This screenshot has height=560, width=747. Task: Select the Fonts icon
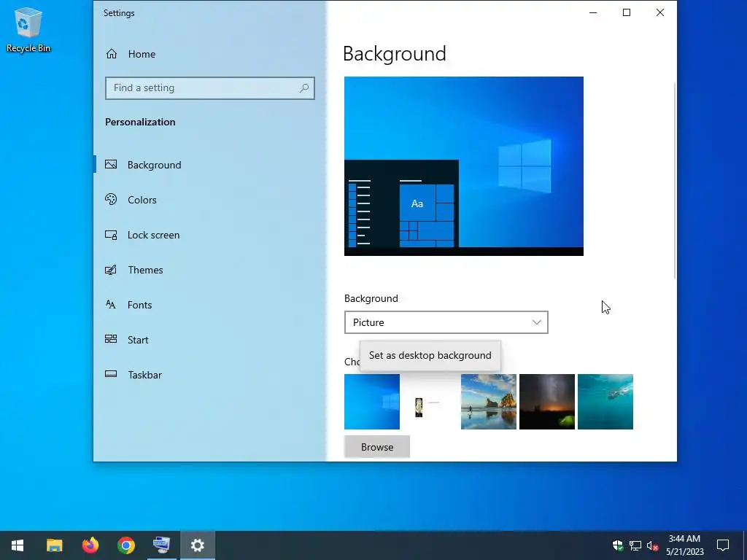click(111, 304)
